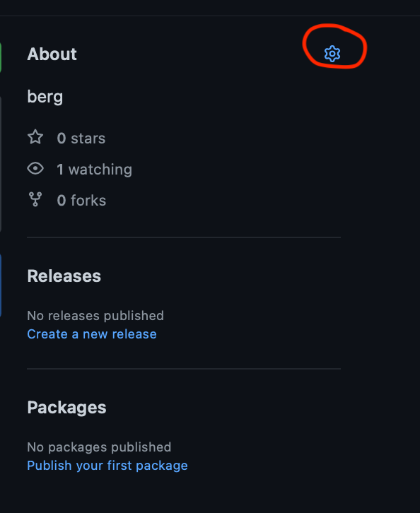420x513 pixels.
Task: Click the eye icon beside 1 watching
Action: click(35, 169)
